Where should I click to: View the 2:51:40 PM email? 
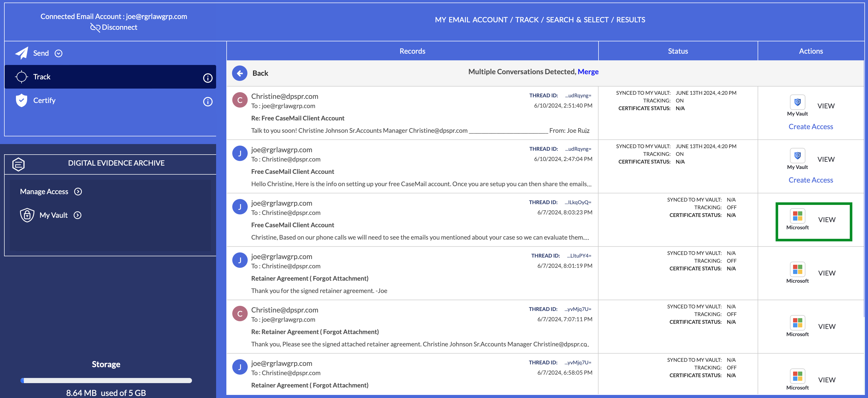(826, 106)
